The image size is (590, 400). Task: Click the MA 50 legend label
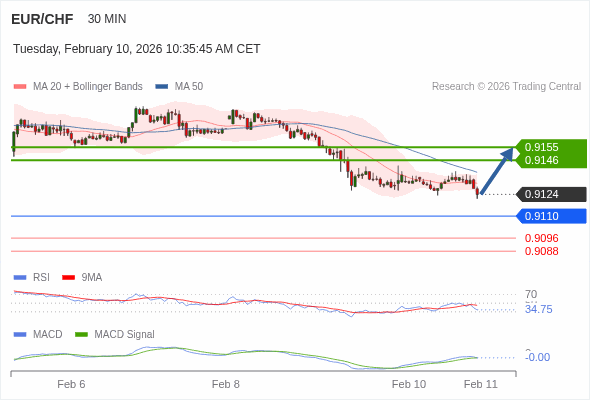coord(189,87)
